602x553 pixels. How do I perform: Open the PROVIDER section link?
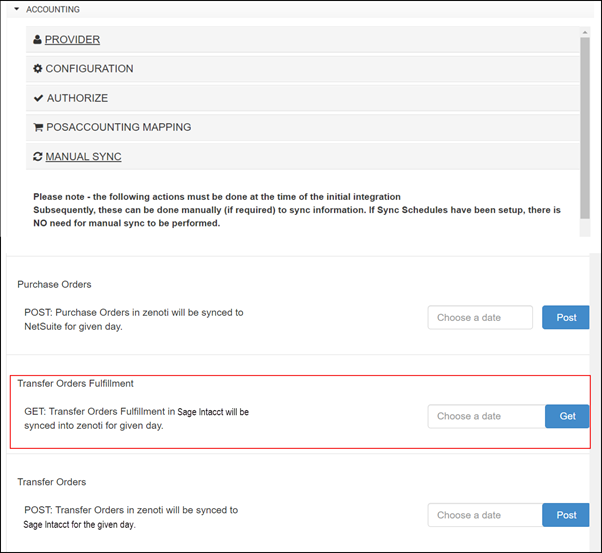coord(72,40)
